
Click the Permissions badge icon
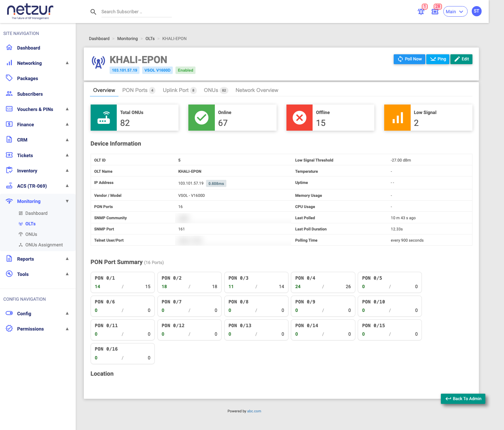(10, 329)
